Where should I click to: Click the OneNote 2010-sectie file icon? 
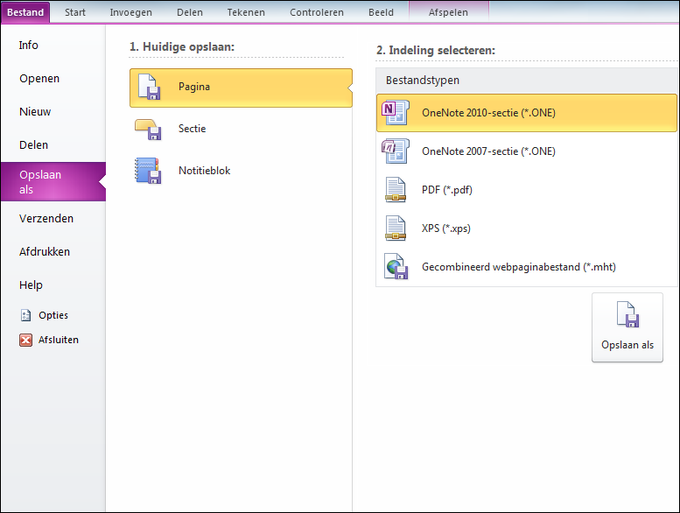click(x=396, y=112)
